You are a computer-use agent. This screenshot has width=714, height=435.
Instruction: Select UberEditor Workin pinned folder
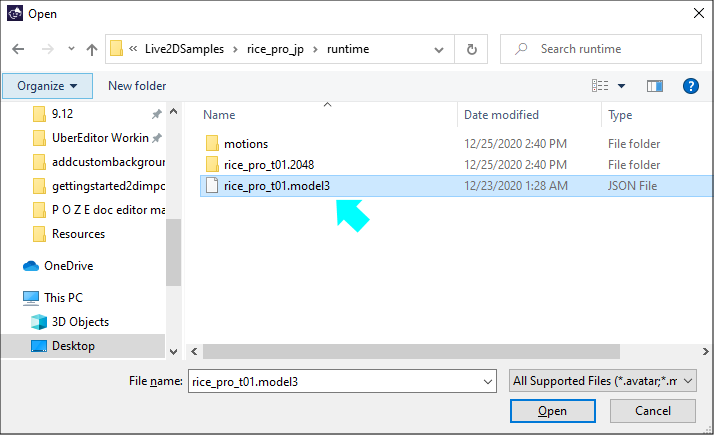point(100,138)
